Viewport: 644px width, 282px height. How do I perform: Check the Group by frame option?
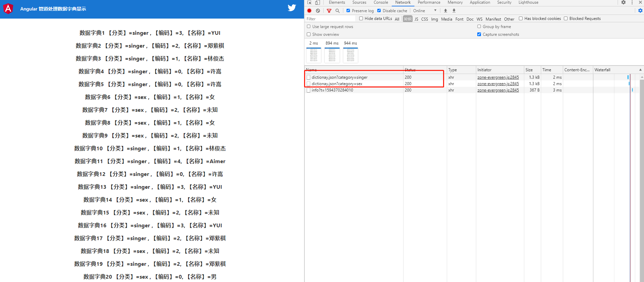pos(479,26)
